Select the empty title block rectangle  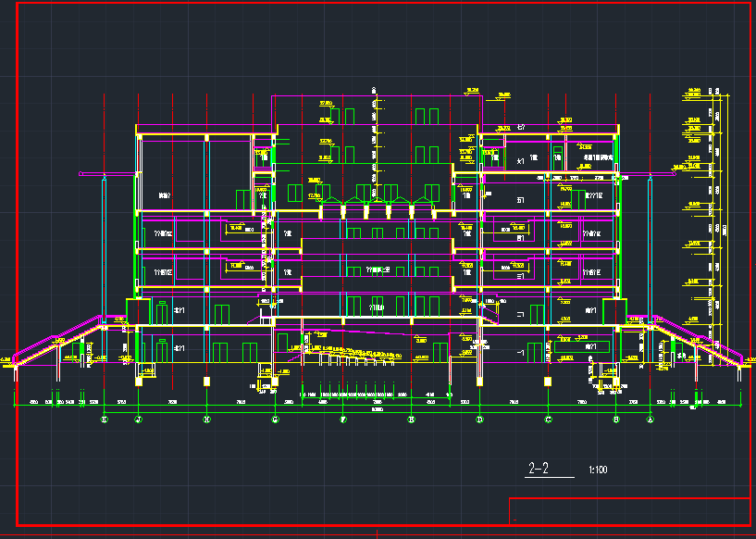[x=629, y=511]
